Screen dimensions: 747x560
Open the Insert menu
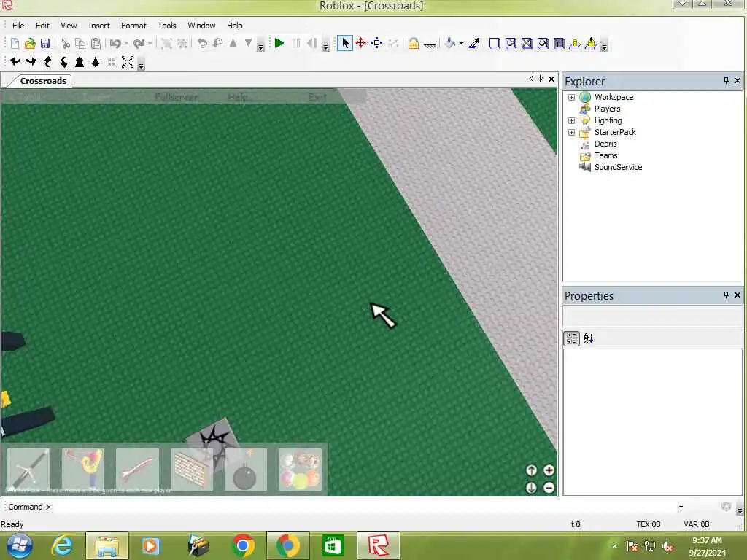coord(99,26)
